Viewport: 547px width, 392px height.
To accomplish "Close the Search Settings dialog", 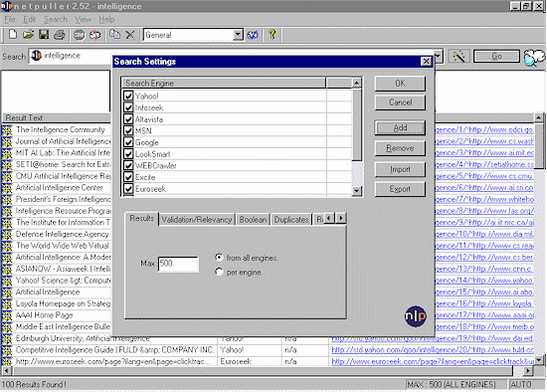I will coord(426,62).
